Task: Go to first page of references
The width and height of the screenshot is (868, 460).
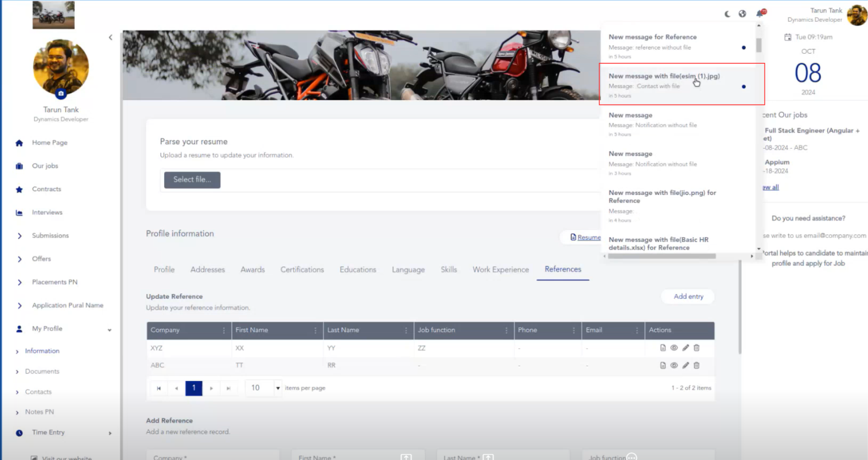Action: click(x=159, y=388)
